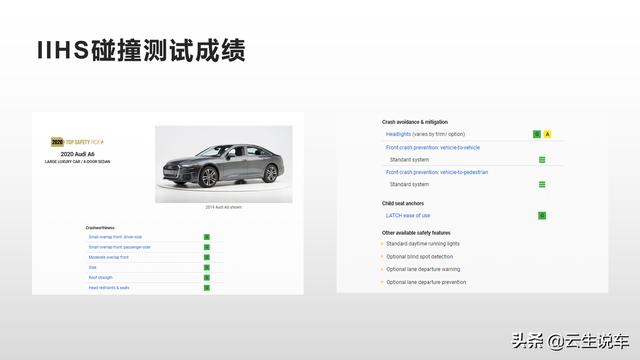Click the superior rating icon under vehicle-to-vehicle
640x360 pixels.
coord(542,160)
